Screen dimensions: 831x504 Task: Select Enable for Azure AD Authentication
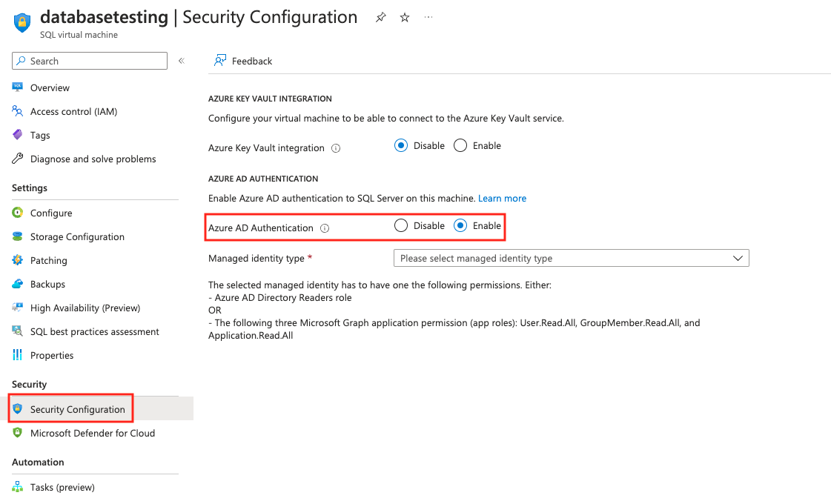(460, 226)
